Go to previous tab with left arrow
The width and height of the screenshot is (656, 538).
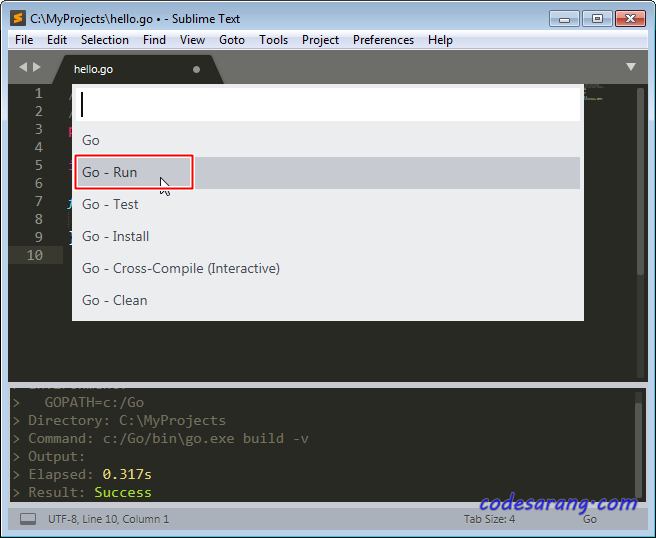click(23, 67)
